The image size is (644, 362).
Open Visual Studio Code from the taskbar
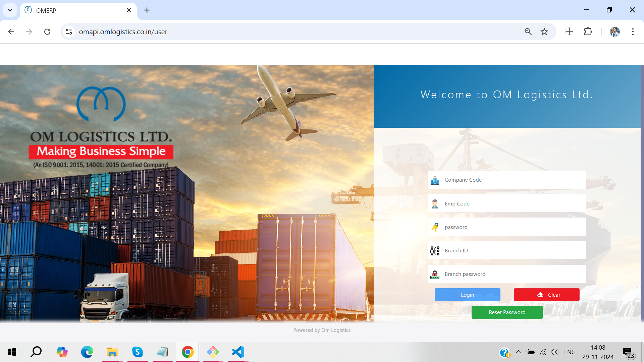click(238, 352)
